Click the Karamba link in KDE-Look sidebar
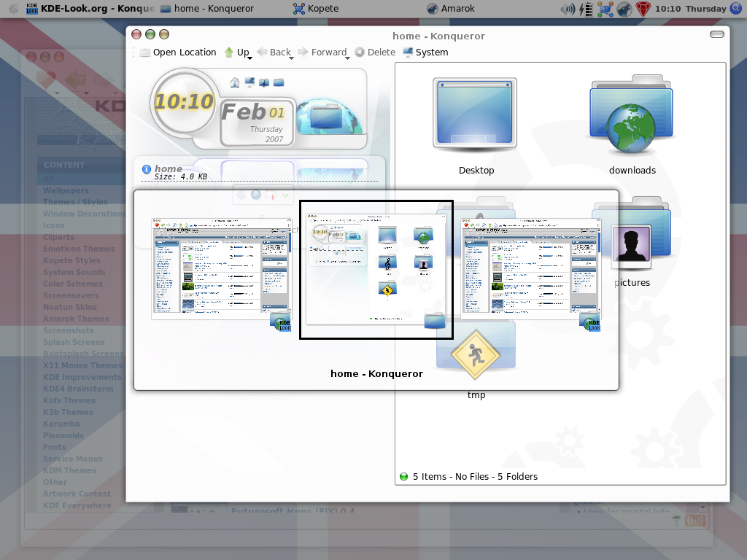The height and width of the screenshot is (560, 747). [x=61, y=424]
